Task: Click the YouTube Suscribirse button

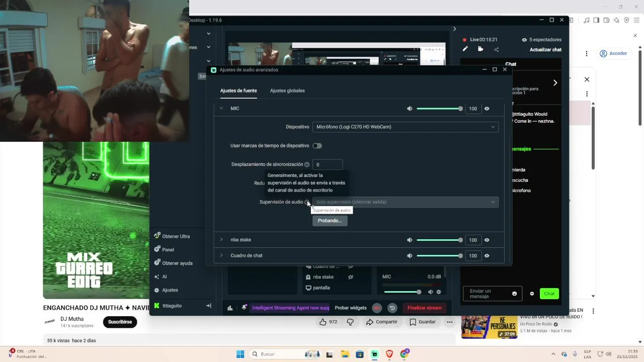Action: (x=120, y=322)
